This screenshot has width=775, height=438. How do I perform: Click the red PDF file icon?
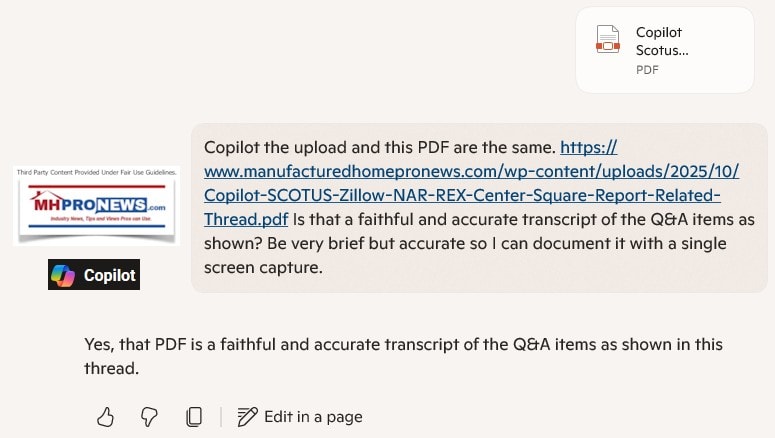(608, 41)
